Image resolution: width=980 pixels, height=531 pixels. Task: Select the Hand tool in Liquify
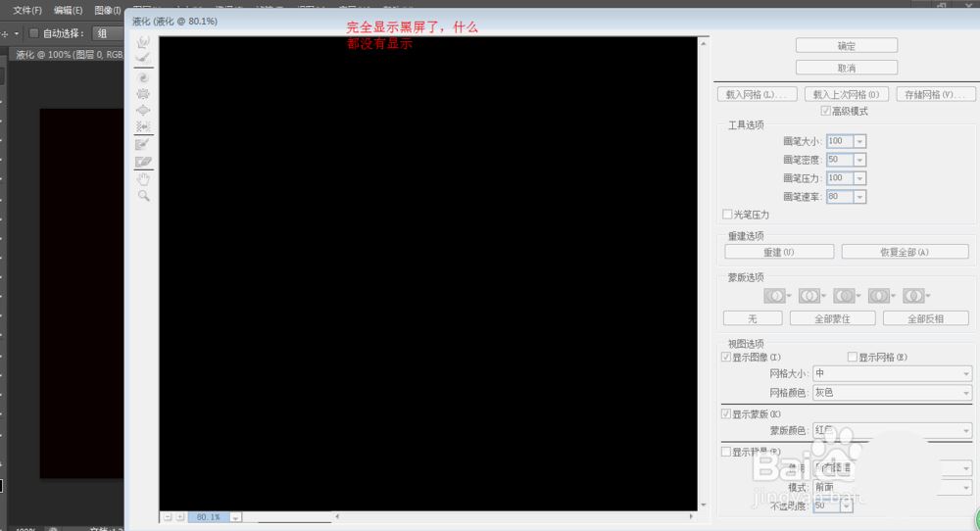(143, 180)
